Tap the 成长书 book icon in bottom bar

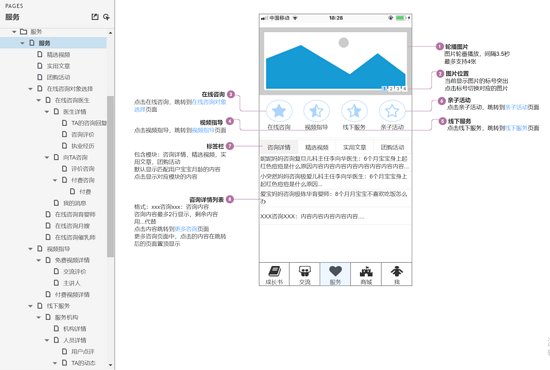(274, 271)
